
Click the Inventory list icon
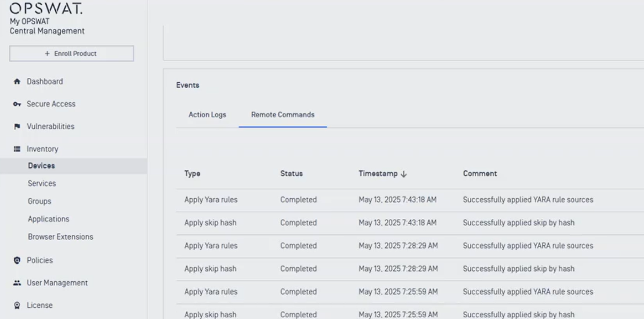[17, 149]
